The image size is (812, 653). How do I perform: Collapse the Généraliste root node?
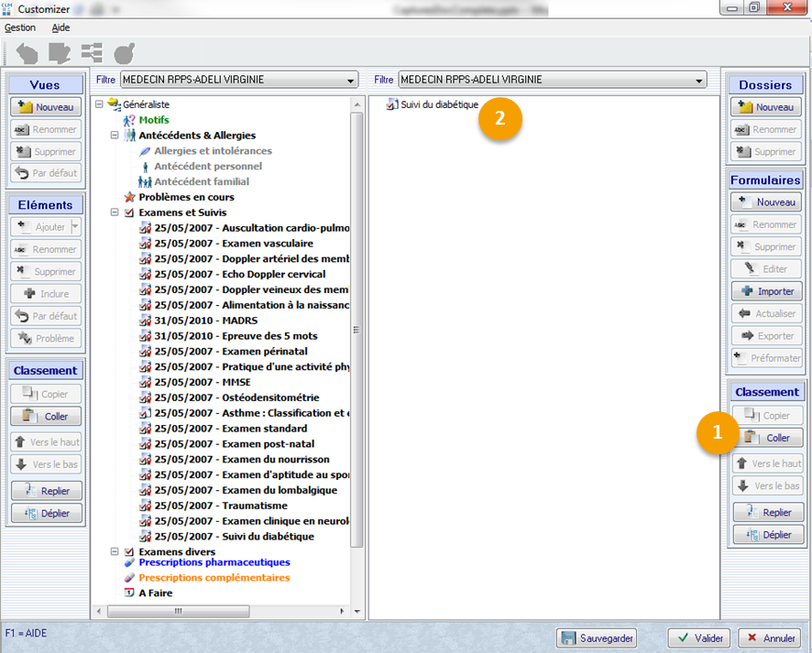[100, 104]
